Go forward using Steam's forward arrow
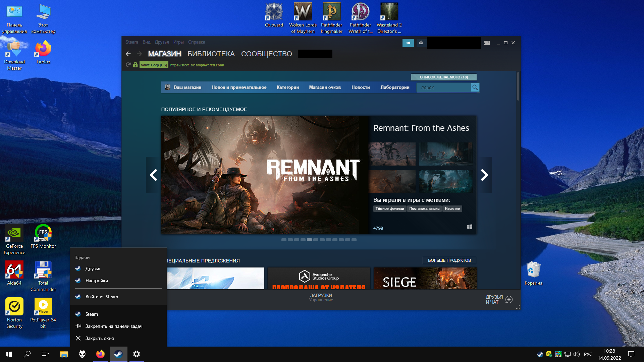 click(x=139, y=54)
